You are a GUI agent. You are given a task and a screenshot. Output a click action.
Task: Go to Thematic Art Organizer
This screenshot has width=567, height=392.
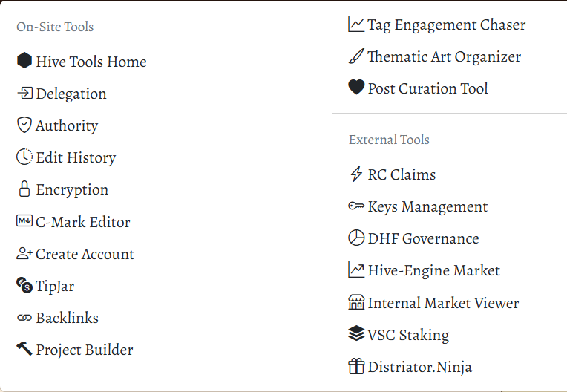pos(435,56)
